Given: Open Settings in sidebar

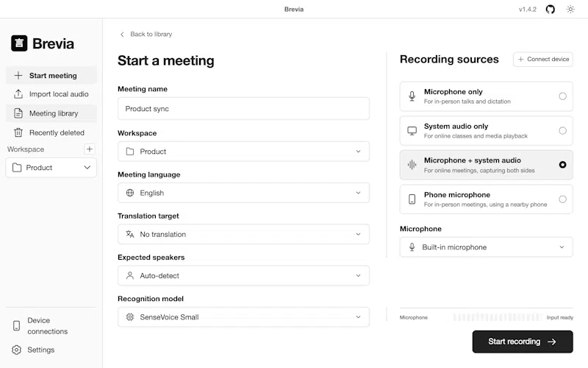Looking at the screenshot, I should [x=51, y=350].
